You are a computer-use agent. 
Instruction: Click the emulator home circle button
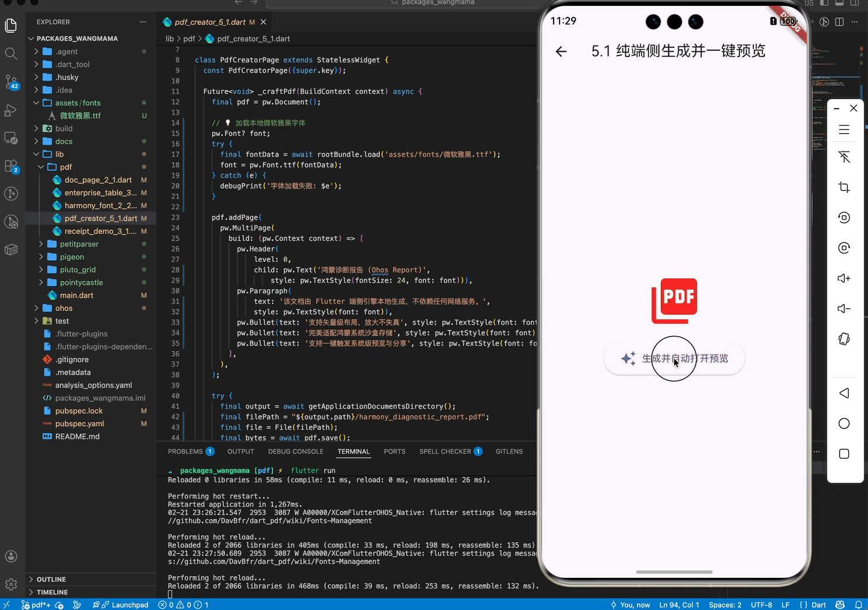click(844, 423)
